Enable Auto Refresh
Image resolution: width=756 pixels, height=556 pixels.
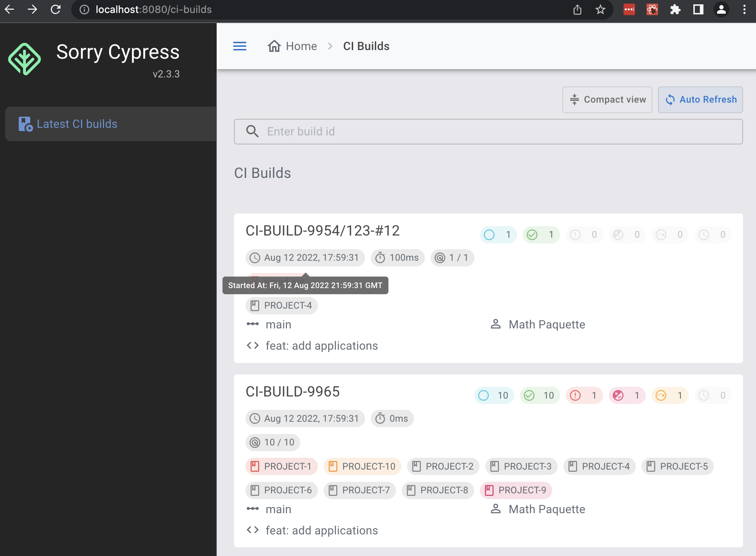pyautogui.click(x=700, y=99)
